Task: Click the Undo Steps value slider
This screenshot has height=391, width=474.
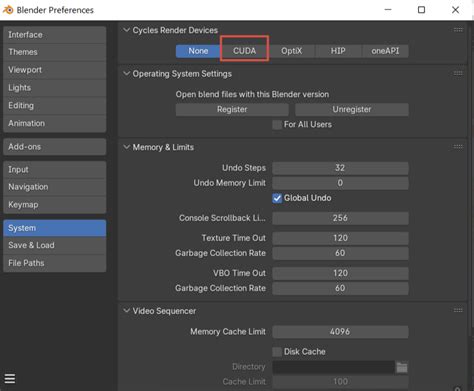Action: [x=340, y=168]
